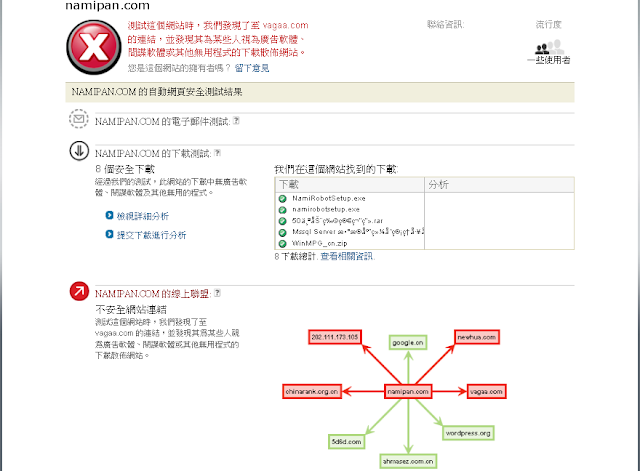
Task: Open help icon beside online affiliations heading
Action: click(x=217, y=293)
